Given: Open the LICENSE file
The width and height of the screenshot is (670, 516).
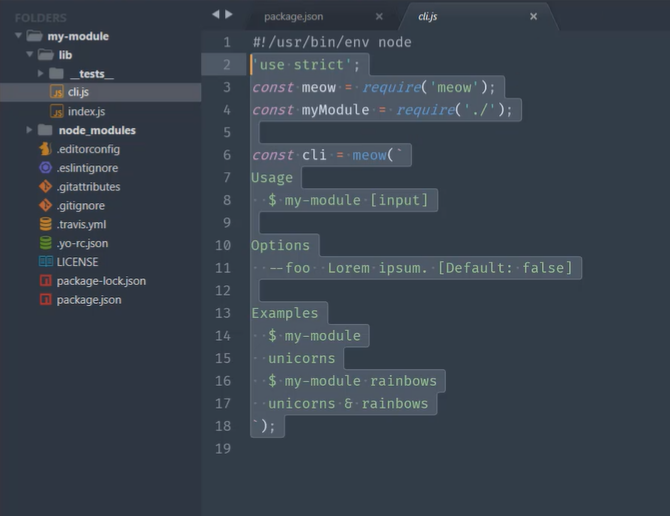Looking at the screenshot, I should 77,261.
